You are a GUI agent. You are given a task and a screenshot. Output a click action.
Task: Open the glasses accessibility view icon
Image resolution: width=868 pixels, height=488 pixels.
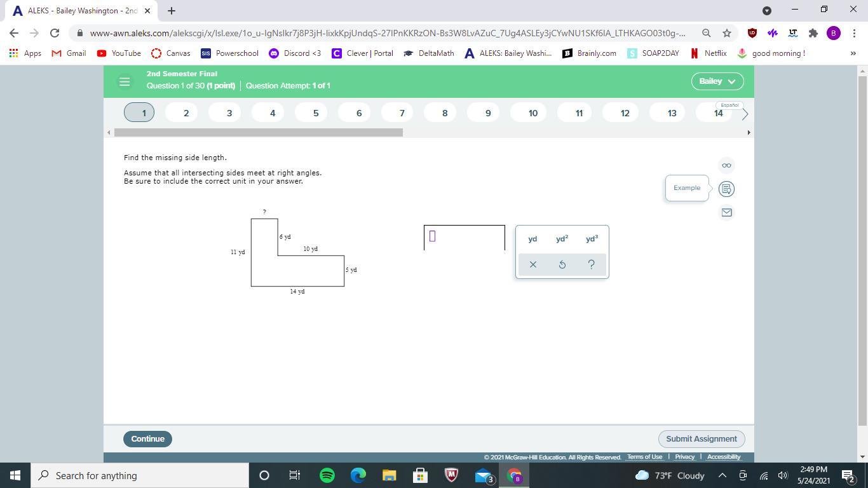coord(726,165)
